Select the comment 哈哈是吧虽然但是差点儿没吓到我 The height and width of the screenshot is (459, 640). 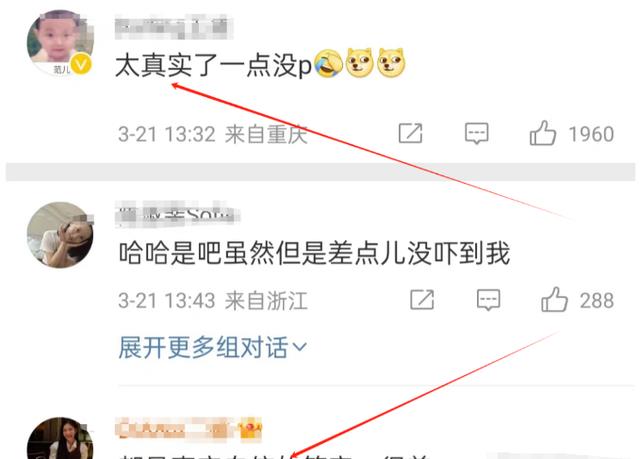(314, 253)
